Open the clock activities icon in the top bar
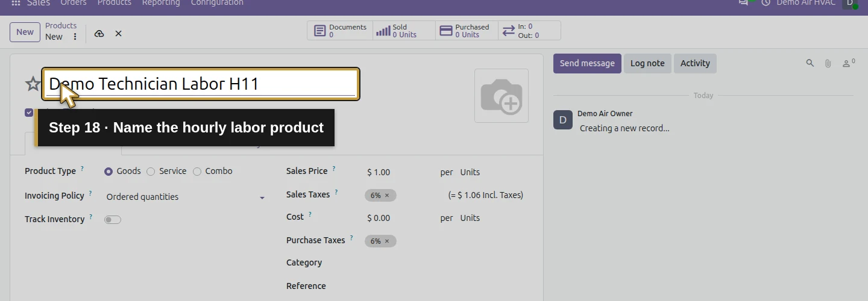Screen dimensions: 868x301 click(x=766, y=3)
